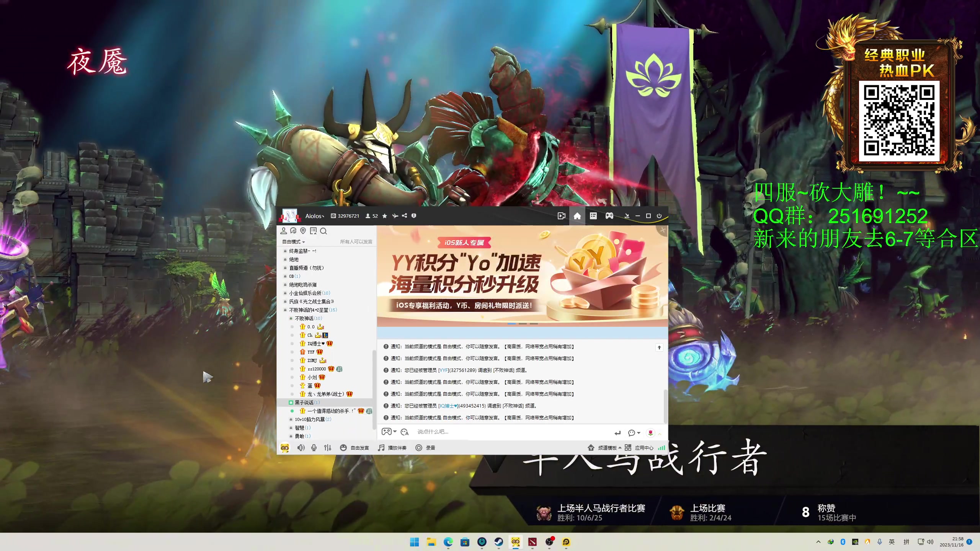
Task: Toggle the microphone icon in bottom bar
Action: tap(314, 448)
